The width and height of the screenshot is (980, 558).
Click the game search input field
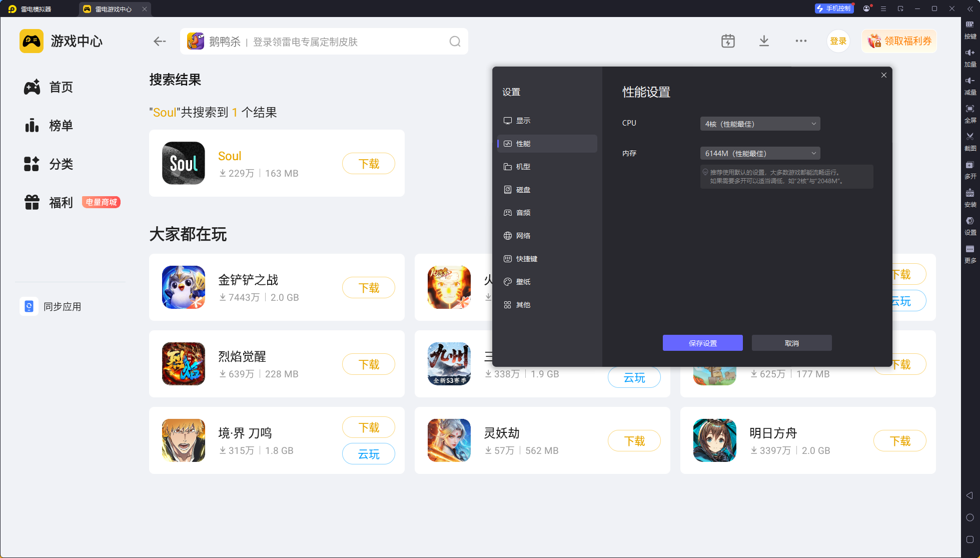point(325,42)
